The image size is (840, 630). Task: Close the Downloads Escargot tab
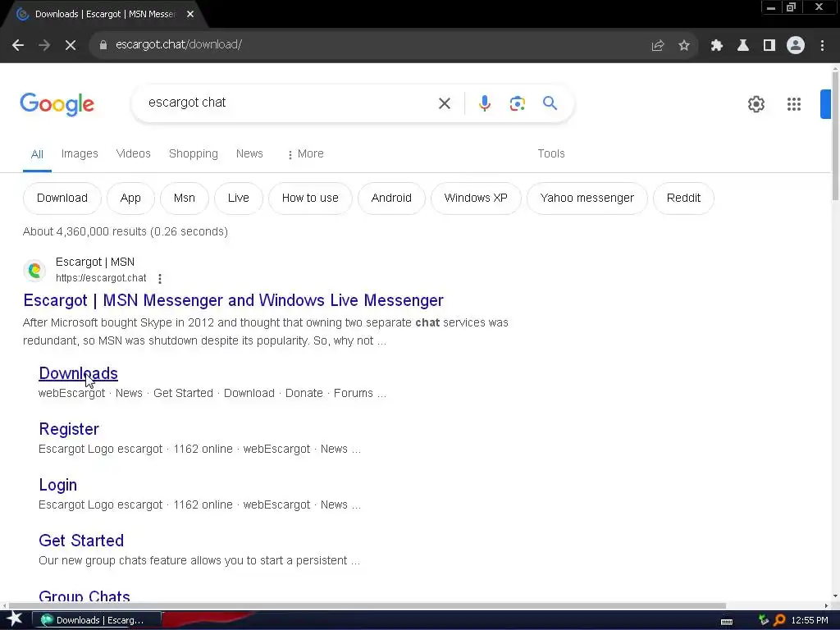[x=189, y=15]
